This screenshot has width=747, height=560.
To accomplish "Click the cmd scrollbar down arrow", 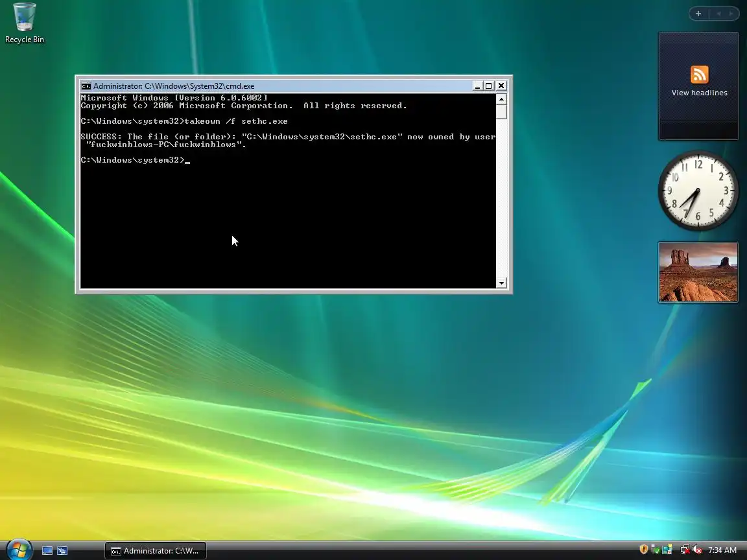I will [501, 283].
